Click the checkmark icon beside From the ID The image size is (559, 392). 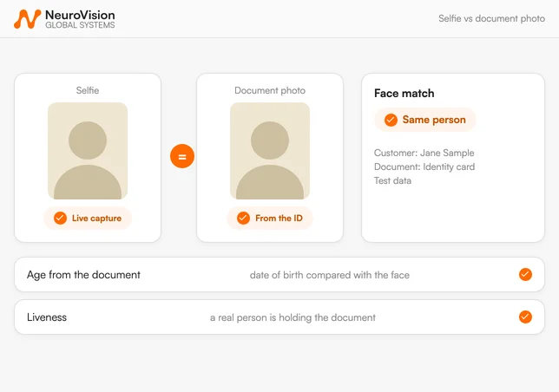pyautogui.click(x=244, y=218)
